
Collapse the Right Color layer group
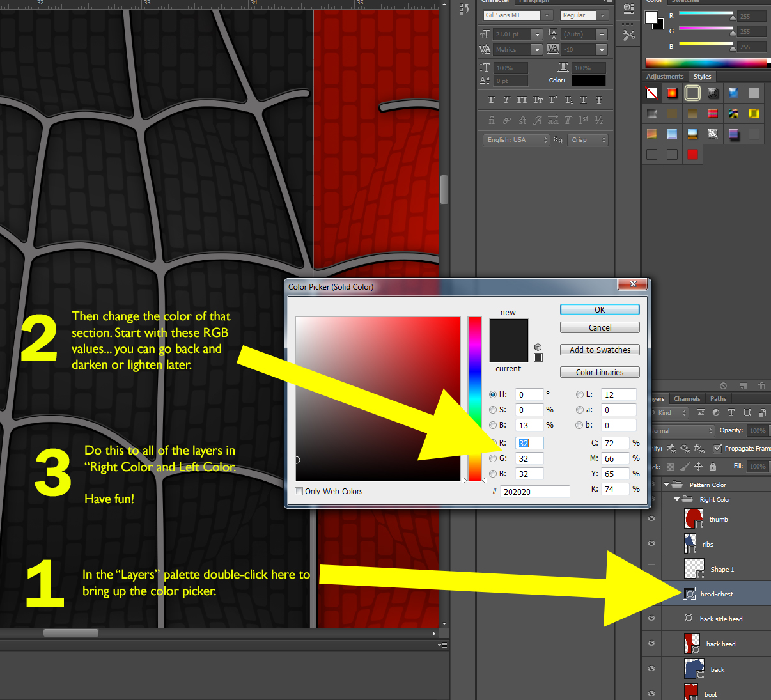click(676, 499)
